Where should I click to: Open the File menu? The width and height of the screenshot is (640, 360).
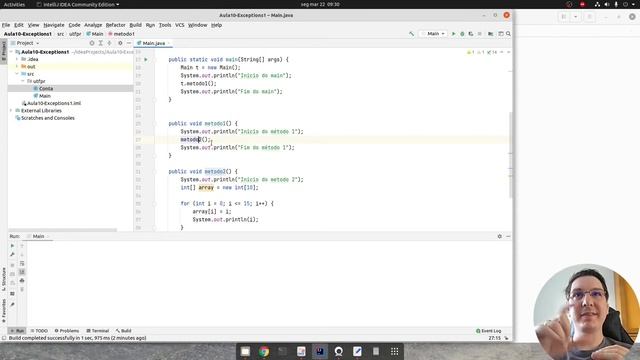[x=6, y=25]
